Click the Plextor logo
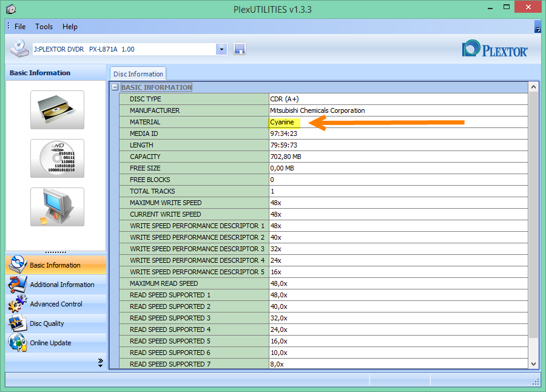This screenshot has width=546, height=392. point(494,49)
